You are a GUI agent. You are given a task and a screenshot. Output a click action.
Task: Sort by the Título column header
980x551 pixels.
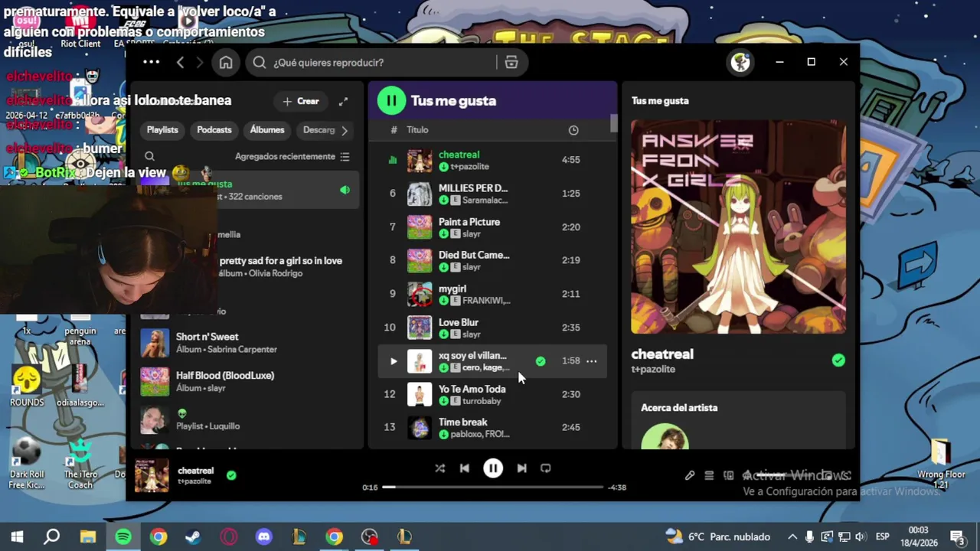click(x=417, y=130)
